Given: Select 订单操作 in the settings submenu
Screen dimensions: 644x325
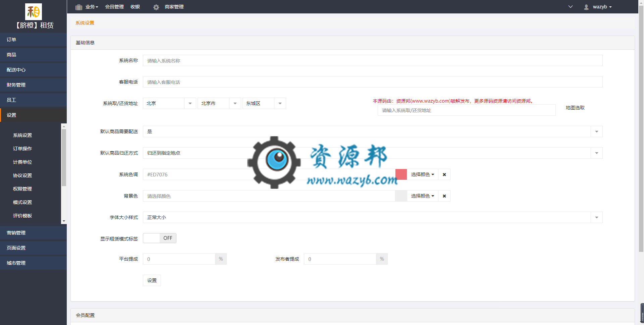Looking at the screenshot, I should pos(22,149).
